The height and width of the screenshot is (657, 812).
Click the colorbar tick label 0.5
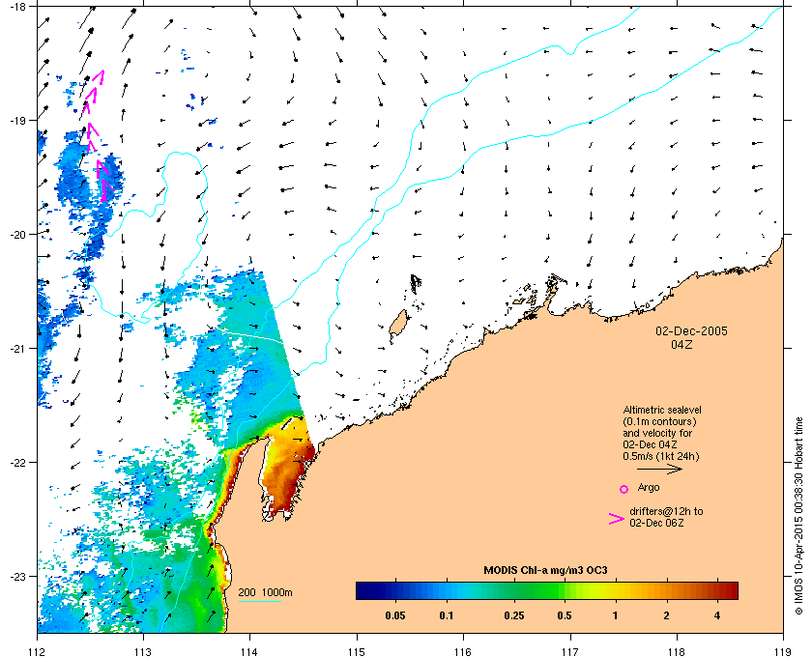click(565, 616)
